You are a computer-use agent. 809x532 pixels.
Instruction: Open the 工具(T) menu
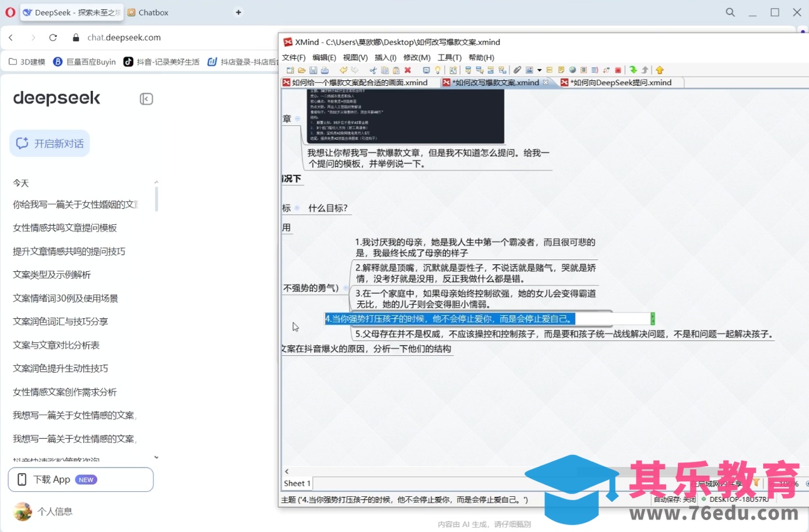click(x=449, y=58)
